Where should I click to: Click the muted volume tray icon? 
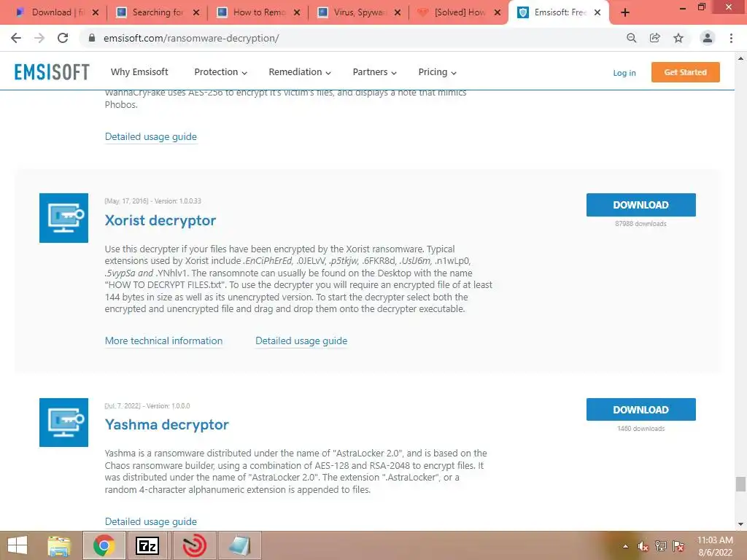(643, 546)
